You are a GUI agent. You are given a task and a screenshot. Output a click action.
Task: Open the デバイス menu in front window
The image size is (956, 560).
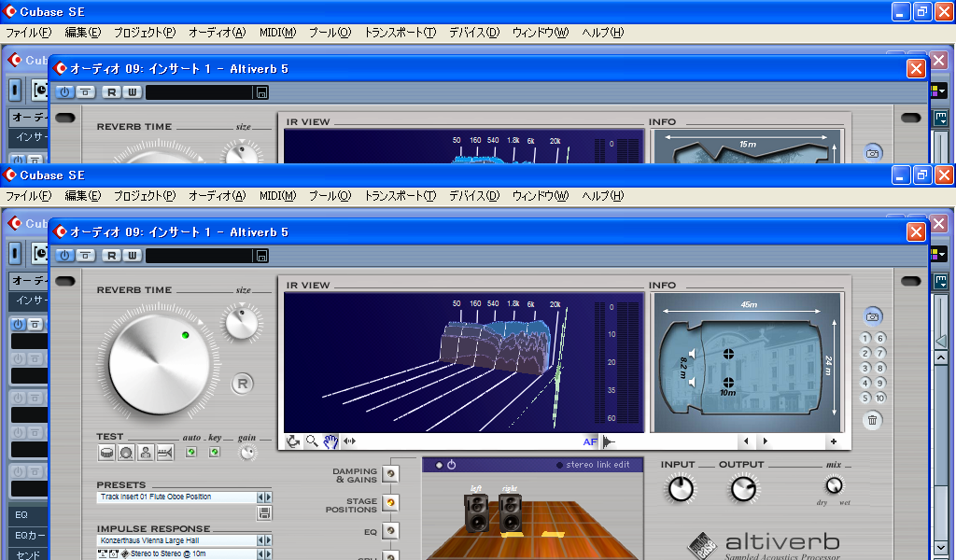[x=473, y=196]
